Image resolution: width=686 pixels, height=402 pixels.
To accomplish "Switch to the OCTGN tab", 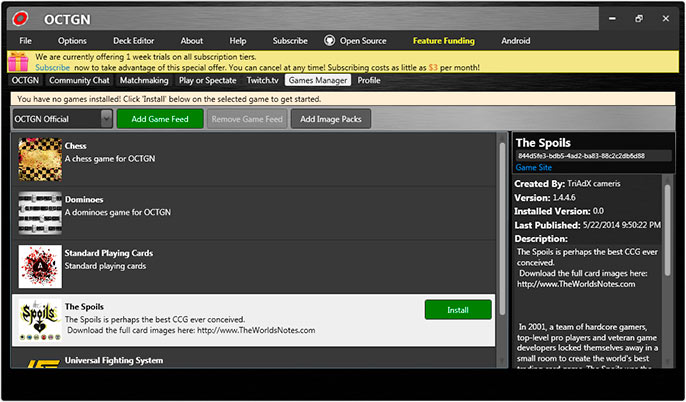I will pos(25,80).
